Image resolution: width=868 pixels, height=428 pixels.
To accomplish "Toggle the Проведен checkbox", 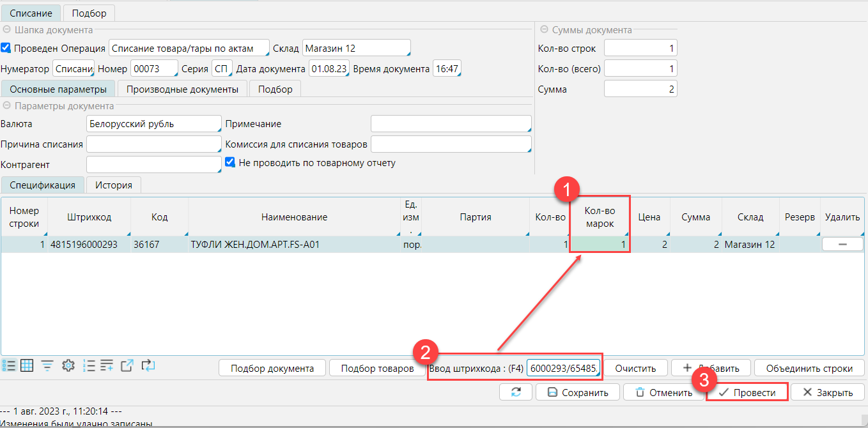I will pyautogui.click(x=6, y=48).
